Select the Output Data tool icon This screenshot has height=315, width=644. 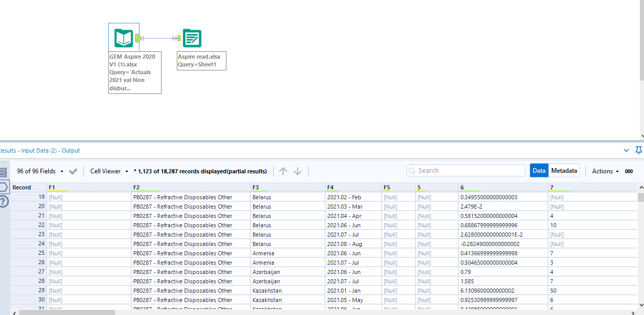coord(192,38)
